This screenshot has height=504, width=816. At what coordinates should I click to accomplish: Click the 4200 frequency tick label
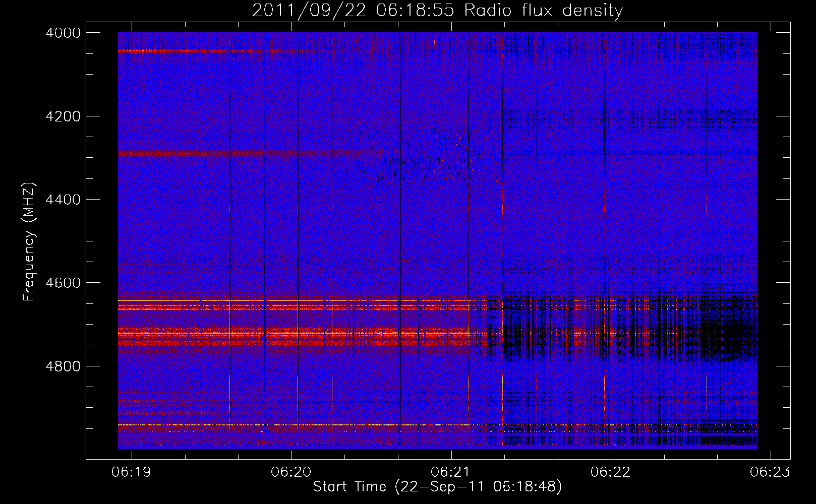63,116
